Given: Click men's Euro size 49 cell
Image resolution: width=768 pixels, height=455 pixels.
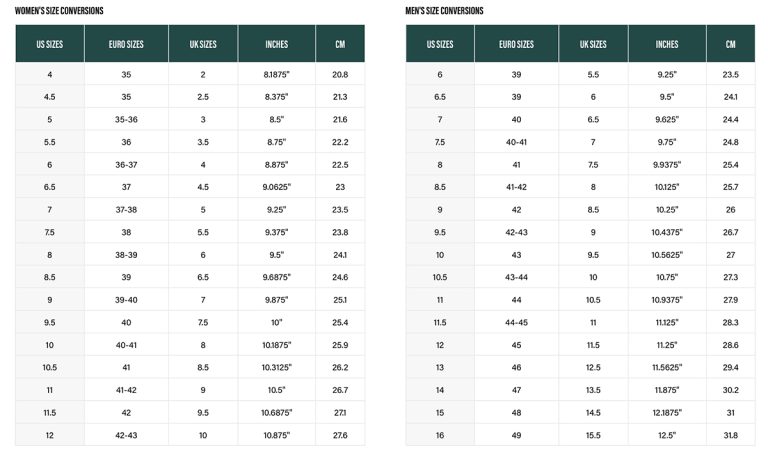Looking at the screenshot, I should click(516, 435).
